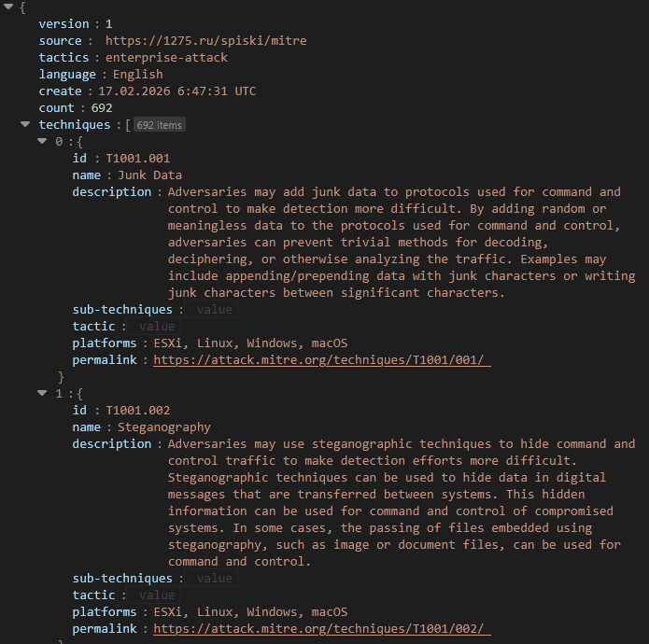The height and width of the screenshot is (644, 649).
Task: Select the T1001.001 id value
Action: click(x=138, y=159)
